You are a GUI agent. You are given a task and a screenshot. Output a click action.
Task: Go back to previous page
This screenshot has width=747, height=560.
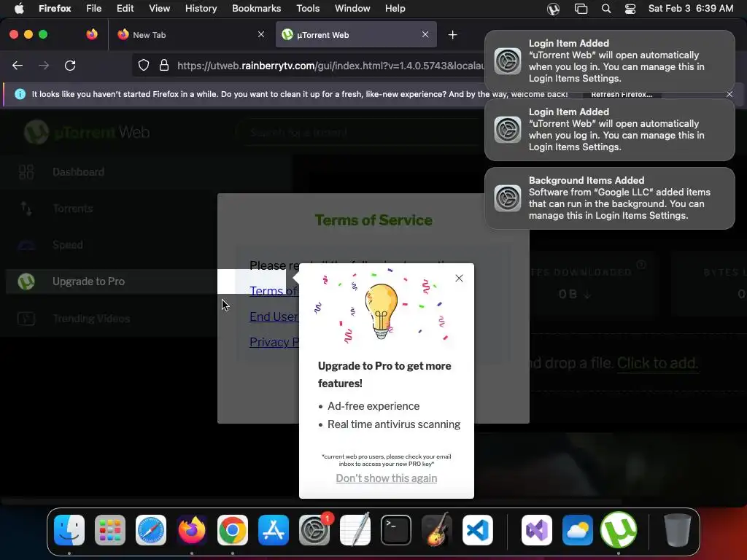tap(18, 66)
